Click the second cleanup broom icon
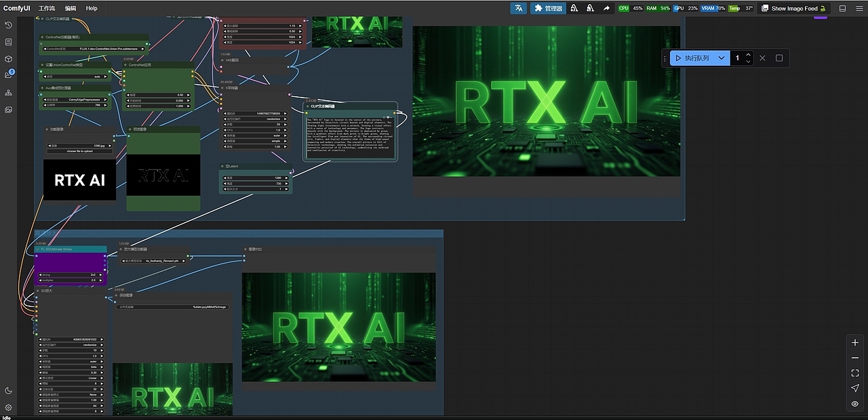 590,8
